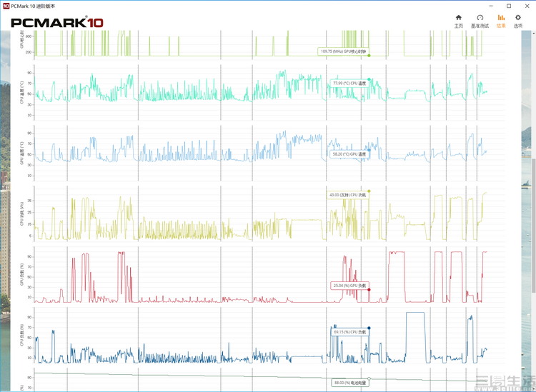This screenshot has height=392, width=536.
Task: Minimize the PCMark 10 window
Action: [490, 6]
